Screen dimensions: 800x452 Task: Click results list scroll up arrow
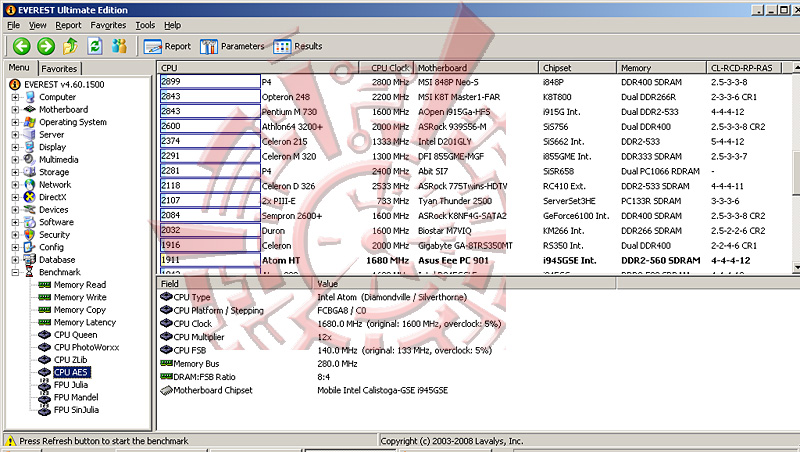[x=796, y=68]
